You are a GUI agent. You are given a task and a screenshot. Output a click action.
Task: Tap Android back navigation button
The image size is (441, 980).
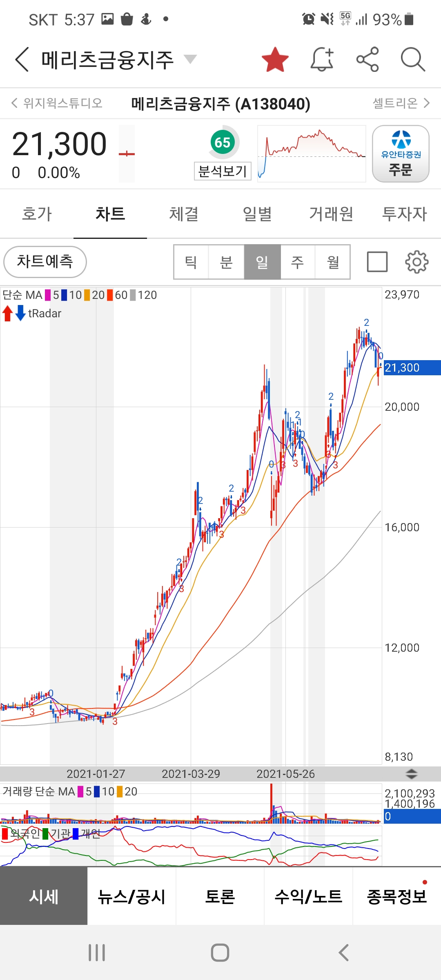coord(344,953)
